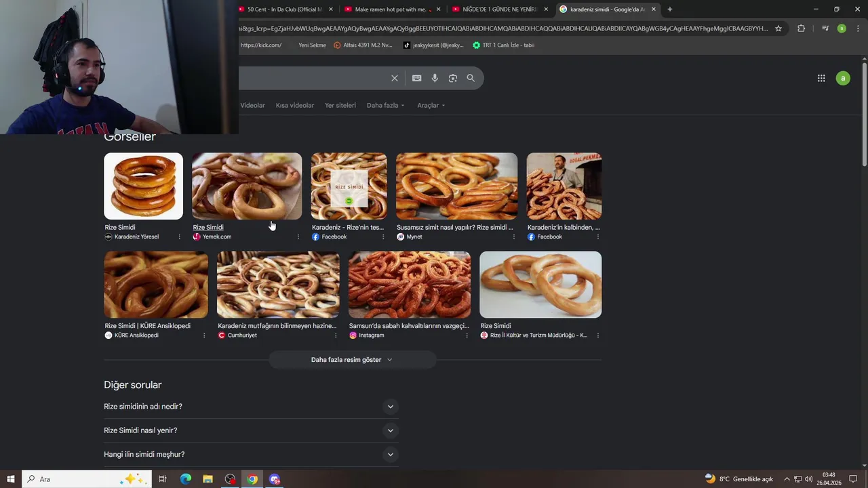This screenshot has width=868, height=488.
Task: Open the on-screen keyboard input tool
Action: [x=417, y=78]
